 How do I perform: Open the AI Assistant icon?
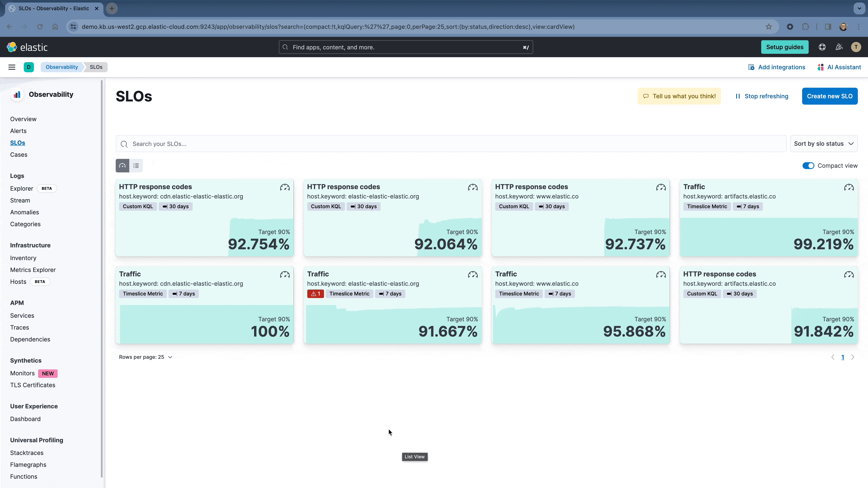[821, 67]
